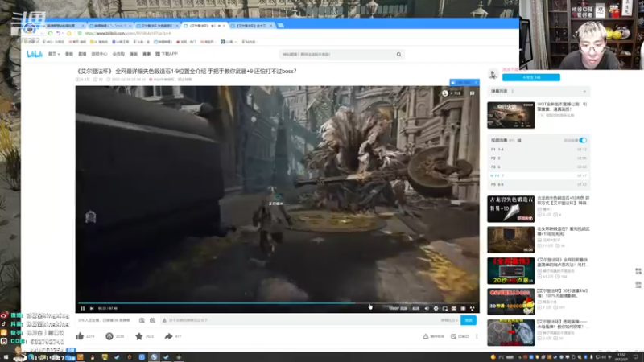Favorite the video with star icon
The width and height of the screenshot is (644, 362).
138,336
